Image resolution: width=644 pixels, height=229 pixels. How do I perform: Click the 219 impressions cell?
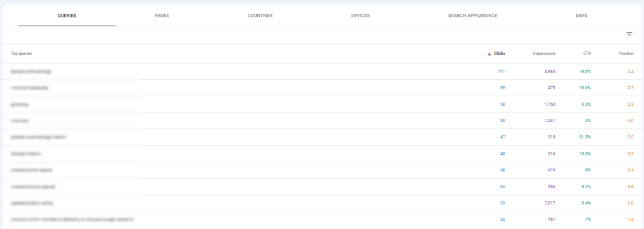(552, 137)
